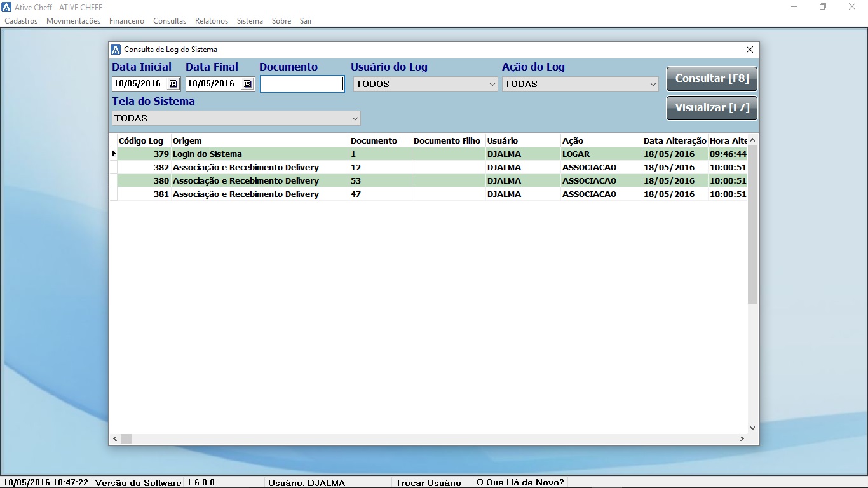Minimize the Ative Cheff main window
The width and height of the screenshot is (868, 488).
click(x=794, y=6)
